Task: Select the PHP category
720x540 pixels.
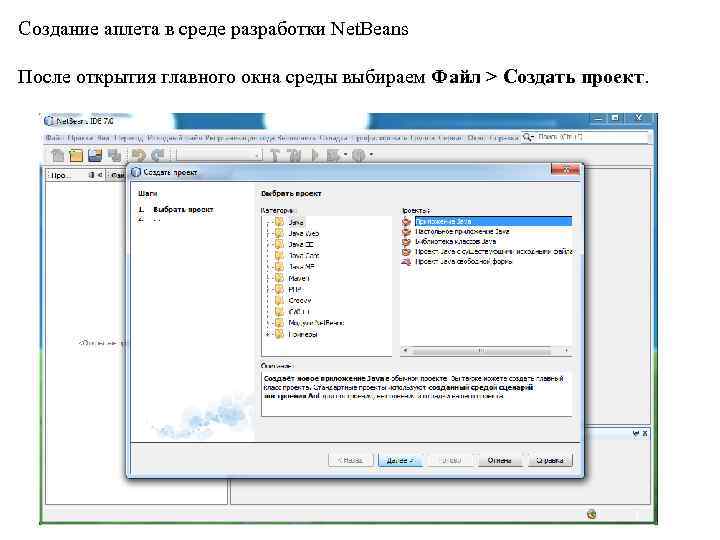Action: click(x=295, y=289)
